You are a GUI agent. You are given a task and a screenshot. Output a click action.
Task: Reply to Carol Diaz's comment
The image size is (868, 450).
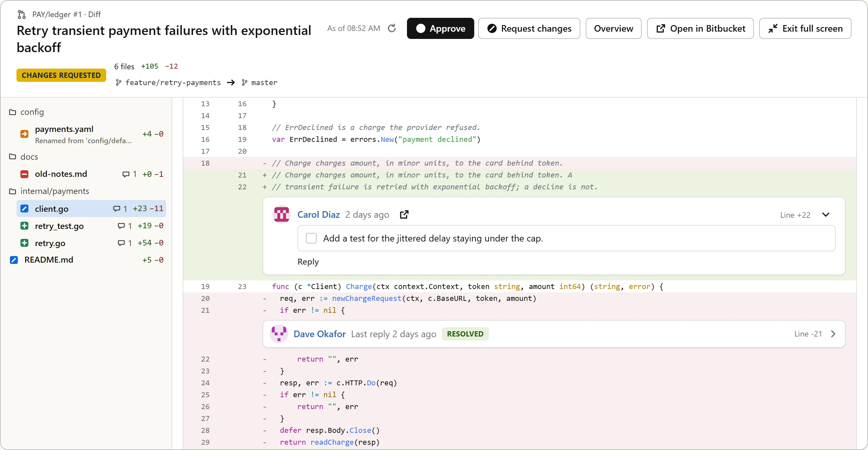point(308,262)
